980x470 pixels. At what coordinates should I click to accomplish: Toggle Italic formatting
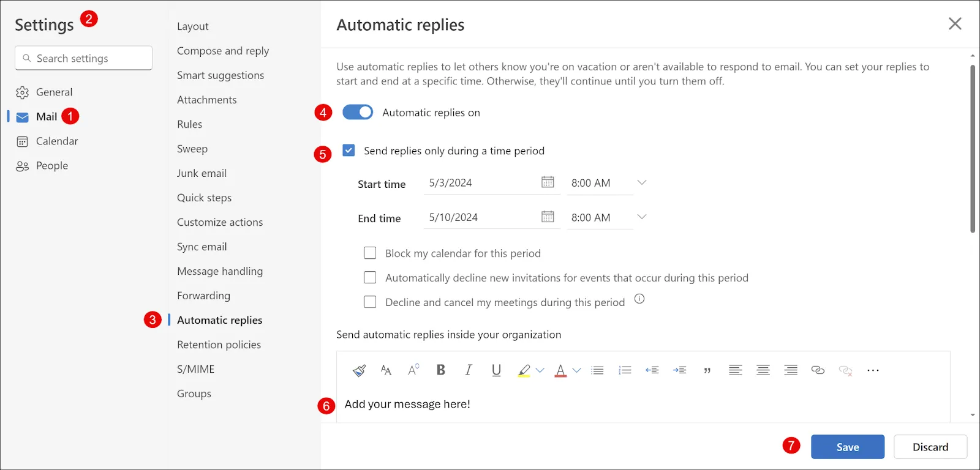tap(469, 370)
